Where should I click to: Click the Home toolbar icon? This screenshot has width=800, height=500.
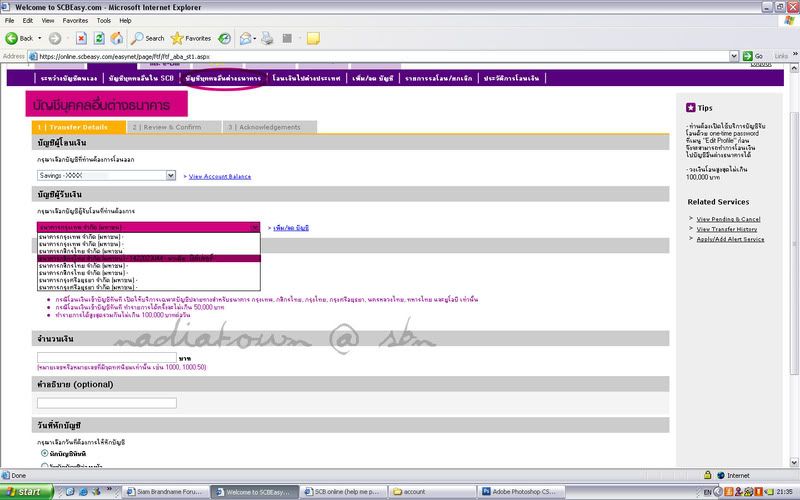(117, 38)
